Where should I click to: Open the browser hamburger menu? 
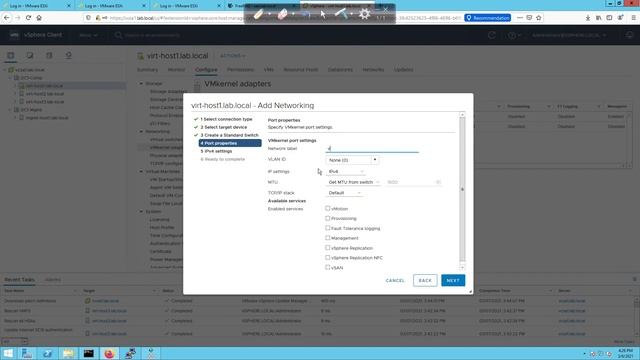633,18
